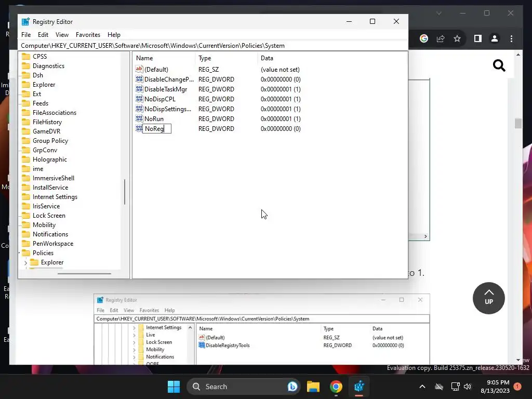Sort values by the Data column header
532x399 pixels.
332,58
